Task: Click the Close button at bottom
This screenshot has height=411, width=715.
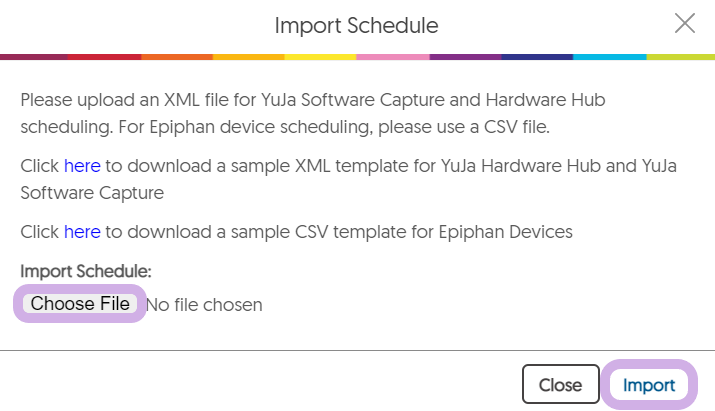Action: (x=560, y=385)
